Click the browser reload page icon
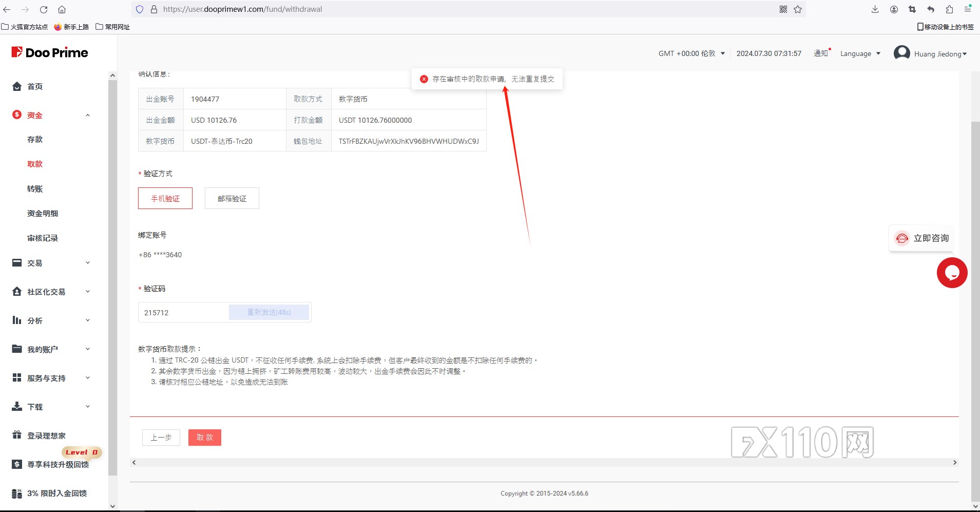The width and height of the screenshot is (980, 512). (44, 9)
